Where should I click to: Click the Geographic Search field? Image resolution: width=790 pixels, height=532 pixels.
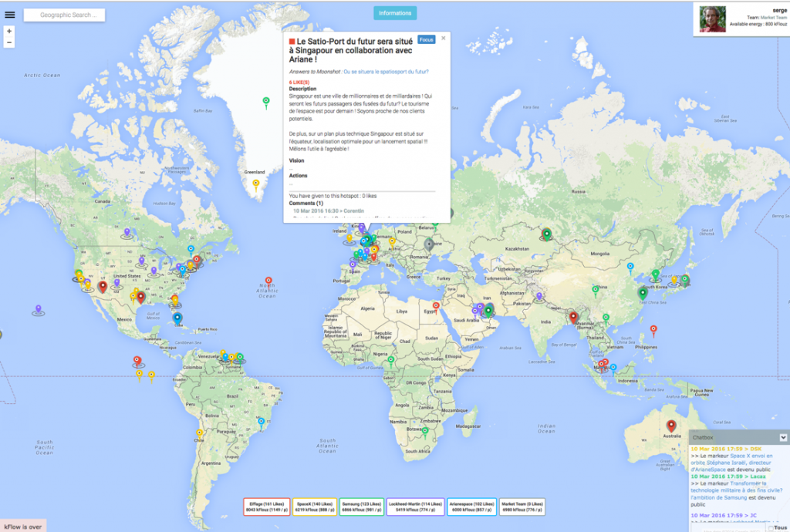(x=64, y=15)
